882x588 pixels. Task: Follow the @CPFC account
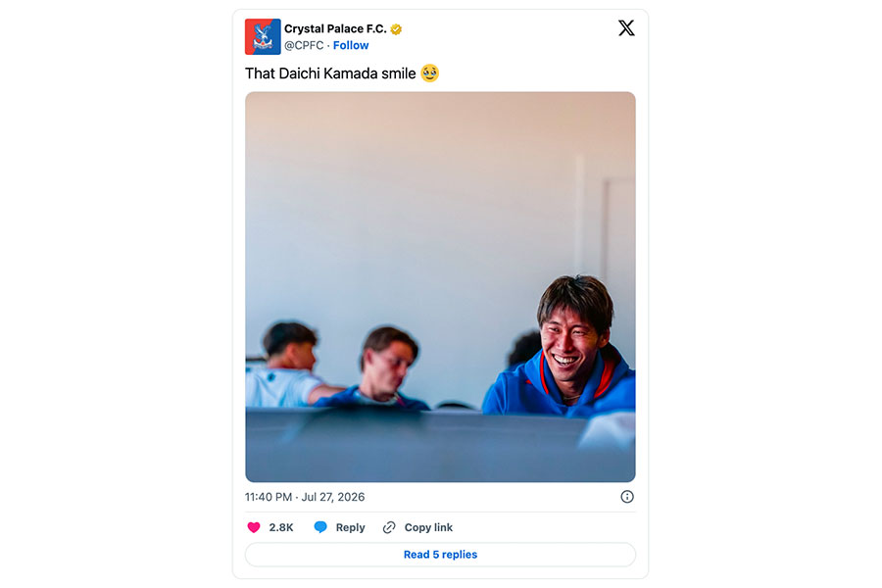click(x=351, y=46)
